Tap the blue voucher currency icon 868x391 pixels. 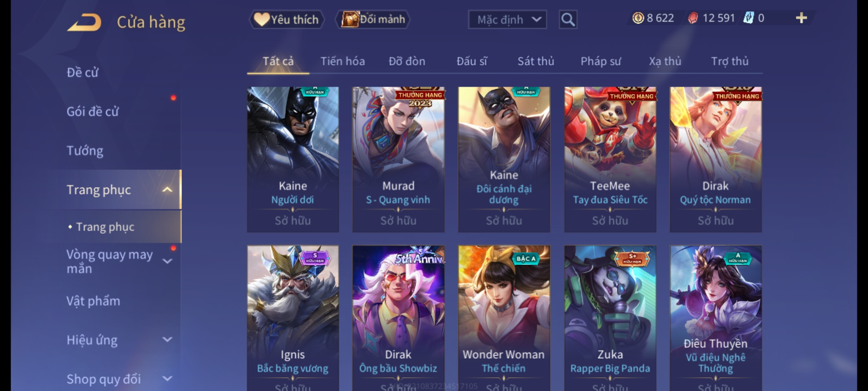[x=748, y=18]
